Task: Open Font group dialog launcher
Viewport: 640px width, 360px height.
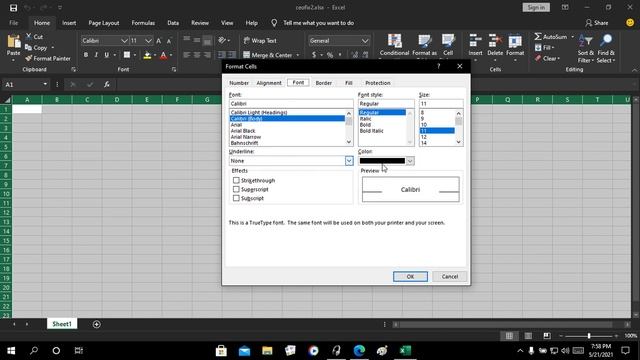Action: tap(174, 70)
